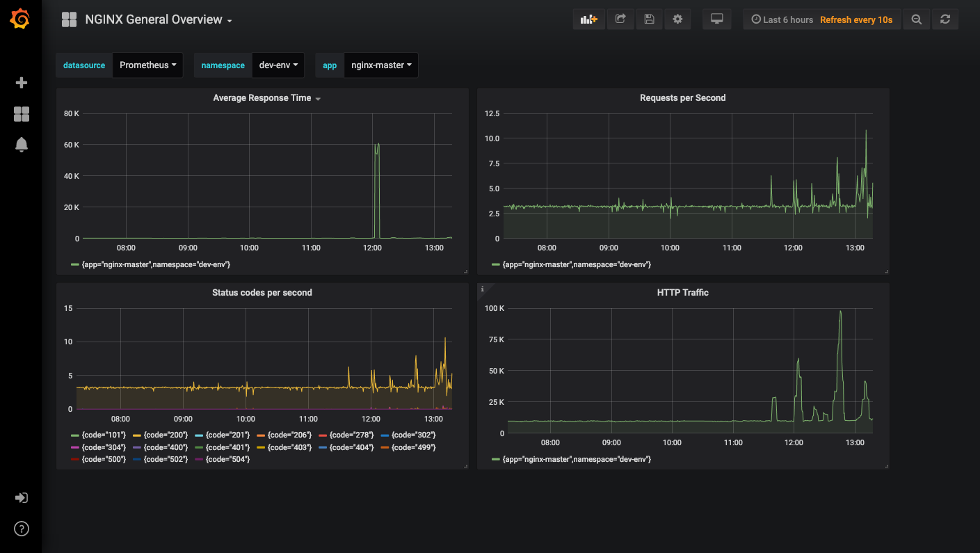Open the Grafana home logo
980x553 pixels.
pyautogui.click(x=20, y=19)
